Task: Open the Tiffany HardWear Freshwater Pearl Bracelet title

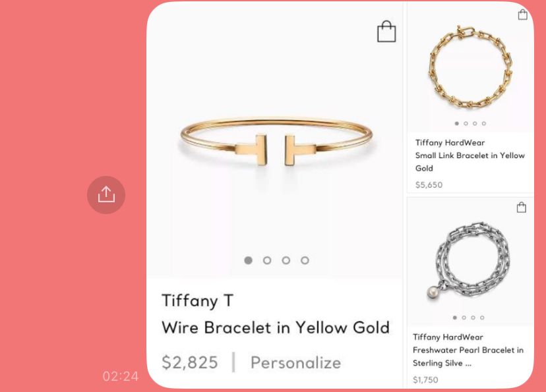Action: click(x=468, y=350)
